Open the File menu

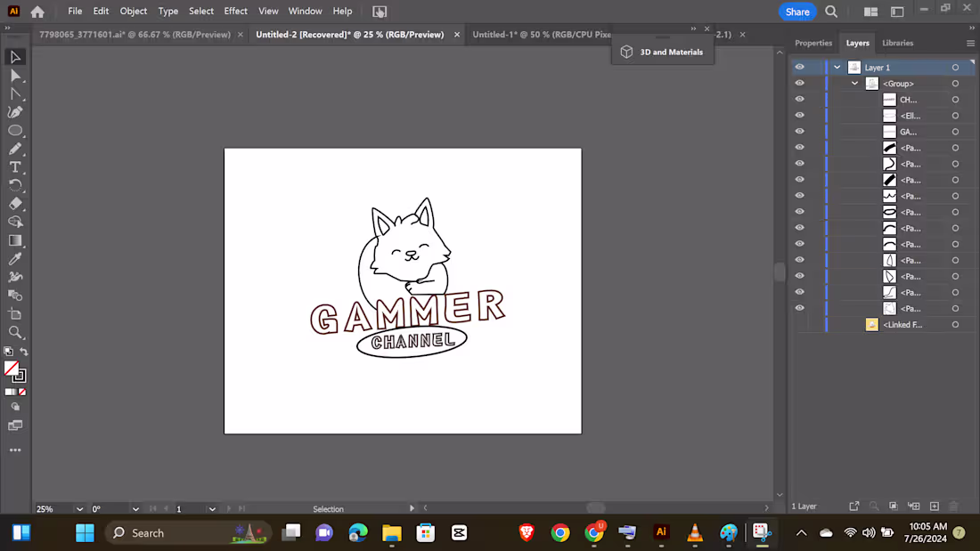tap(75, 12)
